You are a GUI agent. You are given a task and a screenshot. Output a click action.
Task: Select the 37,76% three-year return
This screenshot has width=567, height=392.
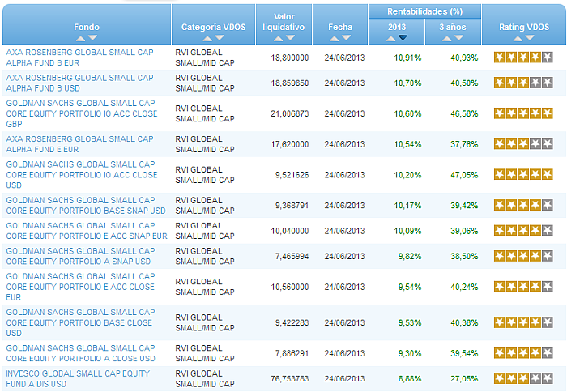(464, 144)
